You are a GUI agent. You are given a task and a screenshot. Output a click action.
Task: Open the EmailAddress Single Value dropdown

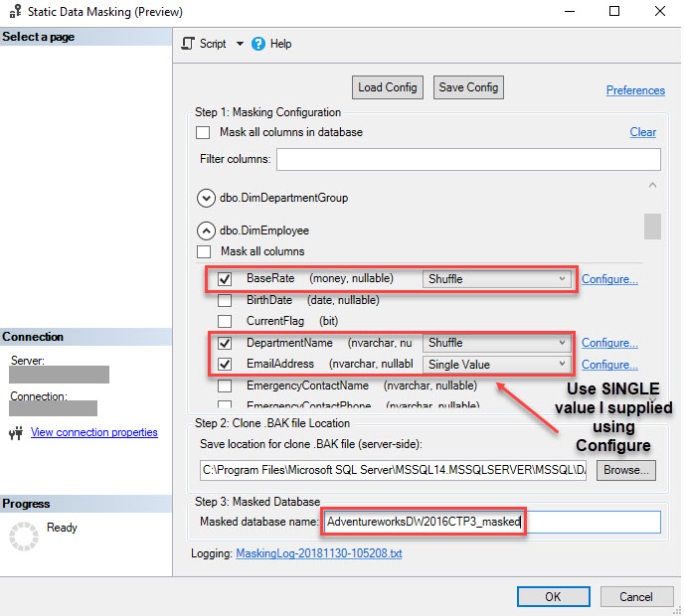[x=496, y=364]
